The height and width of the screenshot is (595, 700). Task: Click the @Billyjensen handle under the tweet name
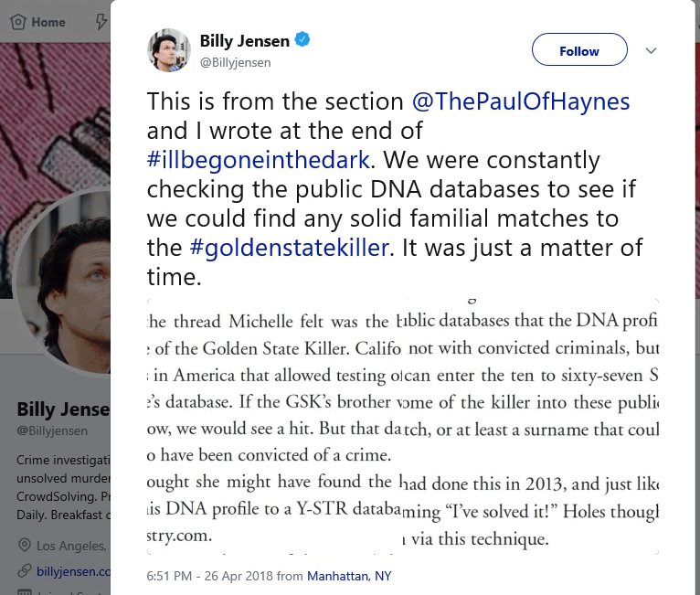(235, 62)
